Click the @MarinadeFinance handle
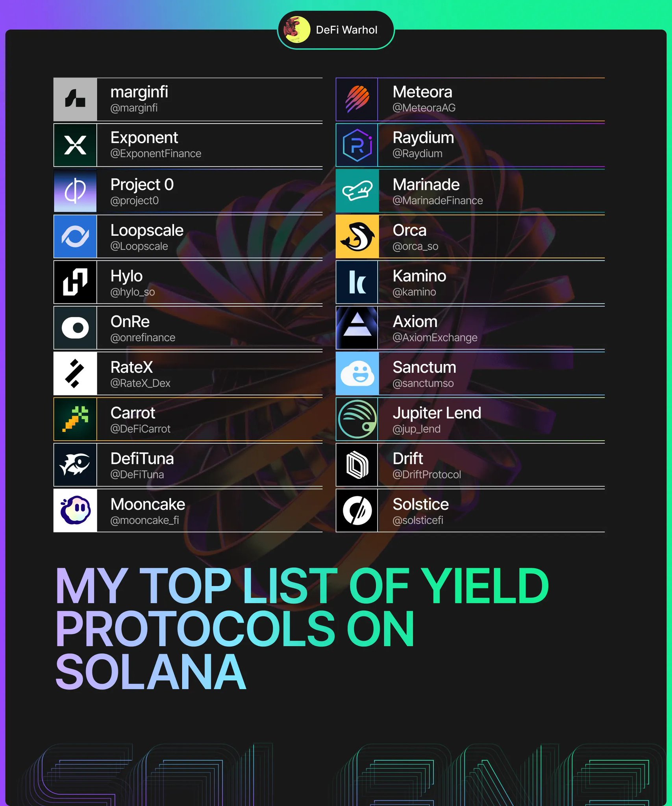The height and width of the screenshot is (806, 672). point(437,201)
